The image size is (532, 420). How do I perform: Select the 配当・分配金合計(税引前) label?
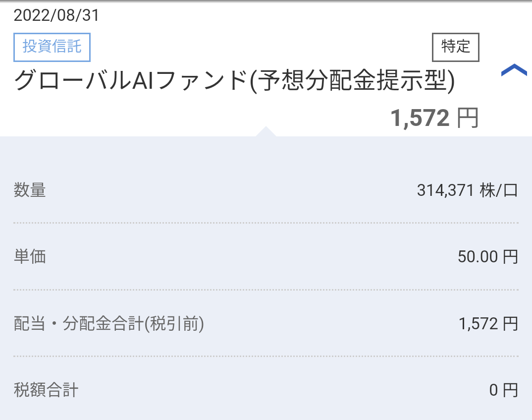[109, 324]
